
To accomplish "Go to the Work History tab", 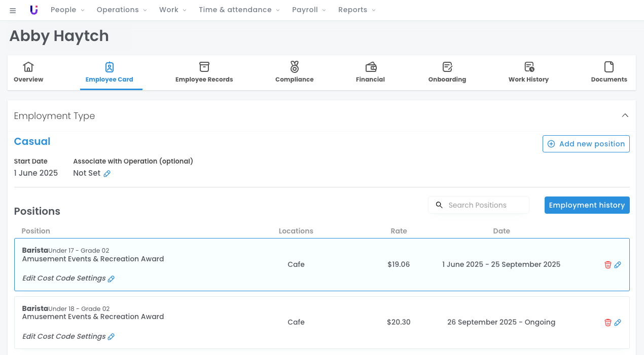I will [528, 72].
